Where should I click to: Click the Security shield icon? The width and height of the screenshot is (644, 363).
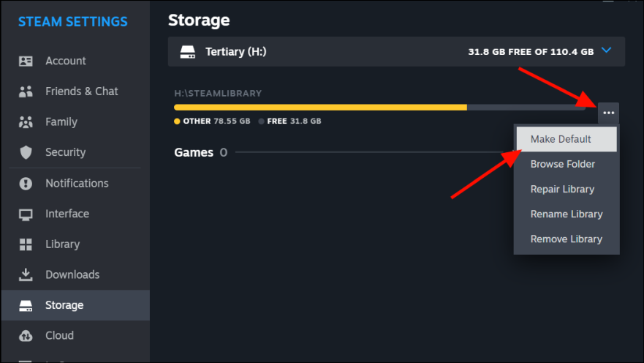pos(26,152)
